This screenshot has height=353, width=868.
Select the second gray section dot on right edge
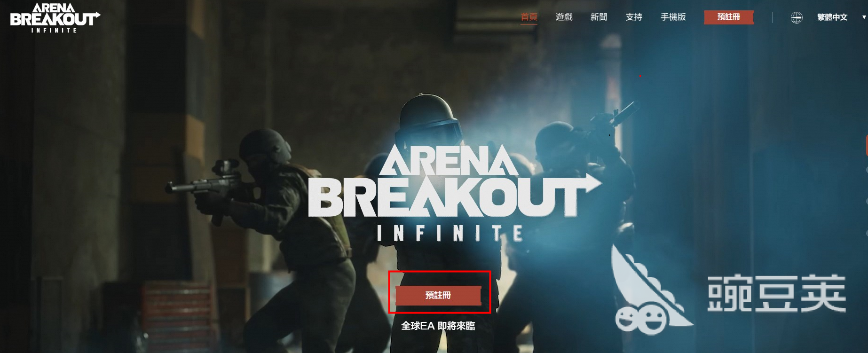(867, 201)
